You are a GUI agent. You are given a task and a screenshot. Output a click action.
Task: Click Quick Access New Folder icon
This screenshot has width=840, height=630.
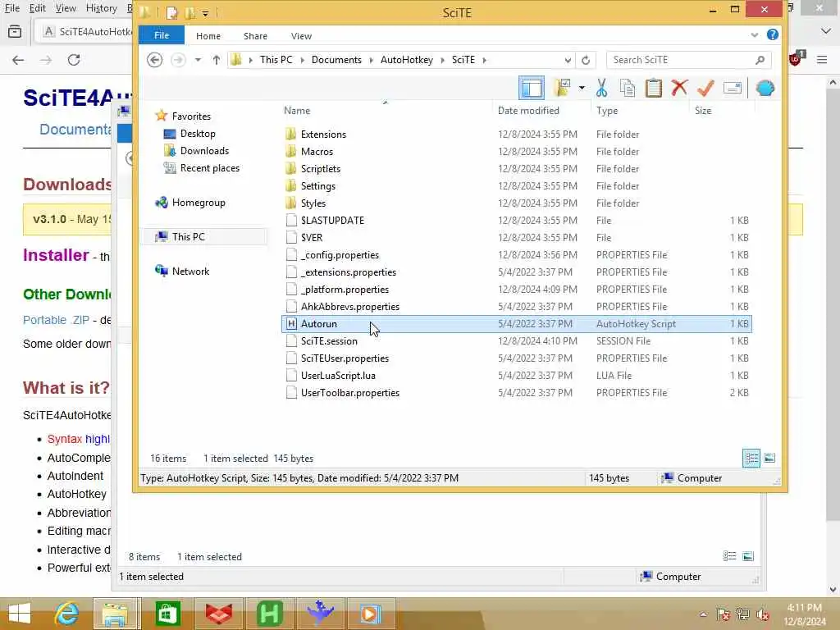pyautogui.click(x=189, y=12)
